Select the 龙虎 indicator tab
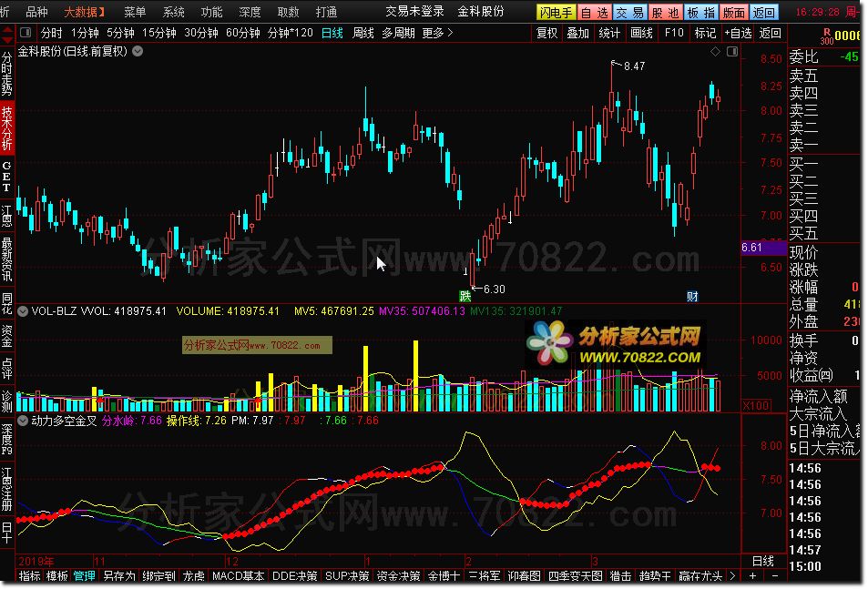Viewport: 868px width, 589px height. [x=193, y=575]
